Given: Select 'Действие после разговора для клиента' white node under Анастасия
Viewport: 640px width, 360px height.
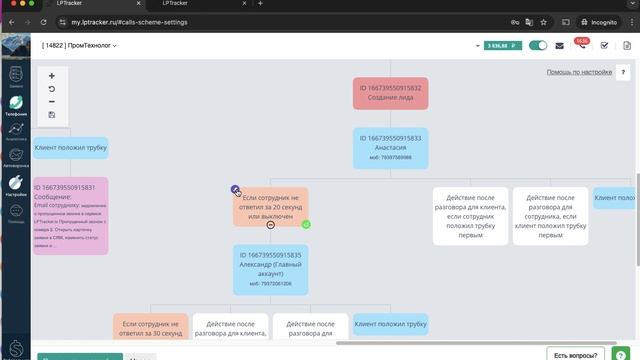Looking at the screenshot, I should coord(471,216).
